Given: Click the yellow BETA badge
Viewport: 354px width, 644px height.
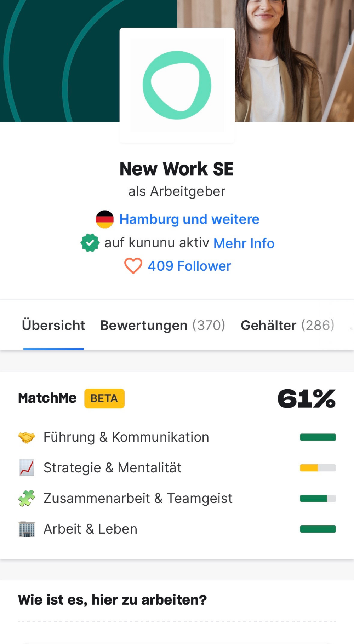Looking at the screenshot, I should [x=104, y=398].
